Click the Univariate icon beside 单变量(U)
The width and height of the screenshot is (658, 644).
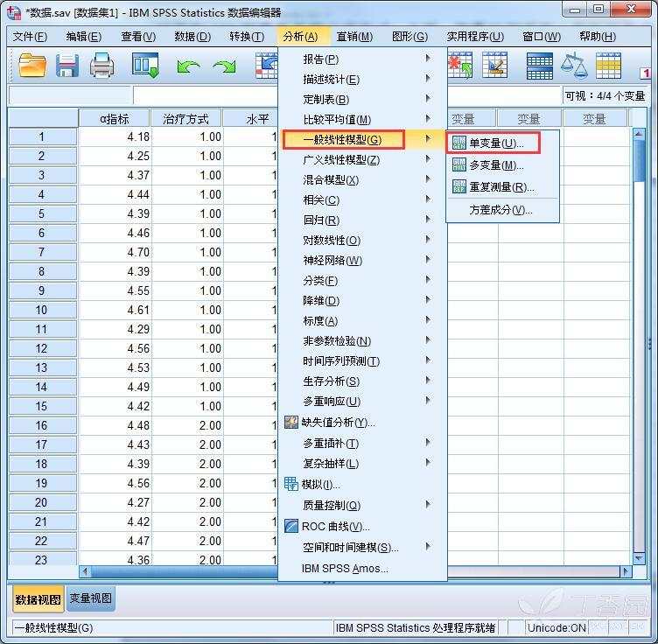click(459, 143)
